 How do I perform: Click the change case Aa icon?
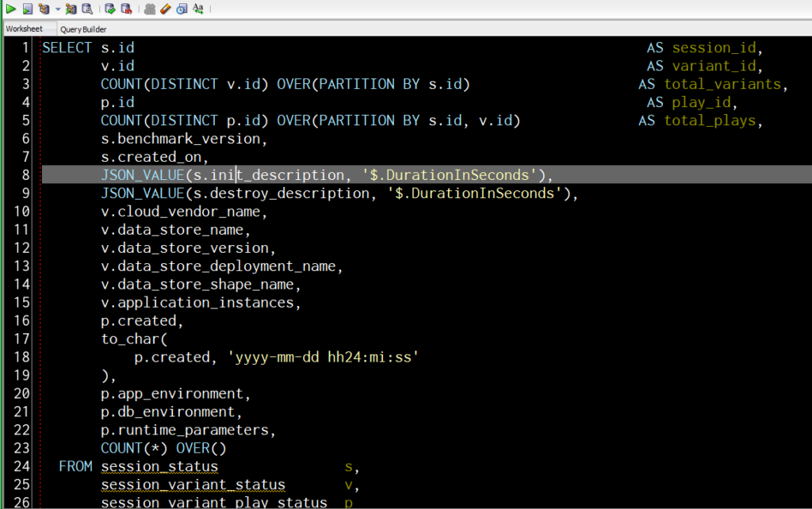coord(197,9)
